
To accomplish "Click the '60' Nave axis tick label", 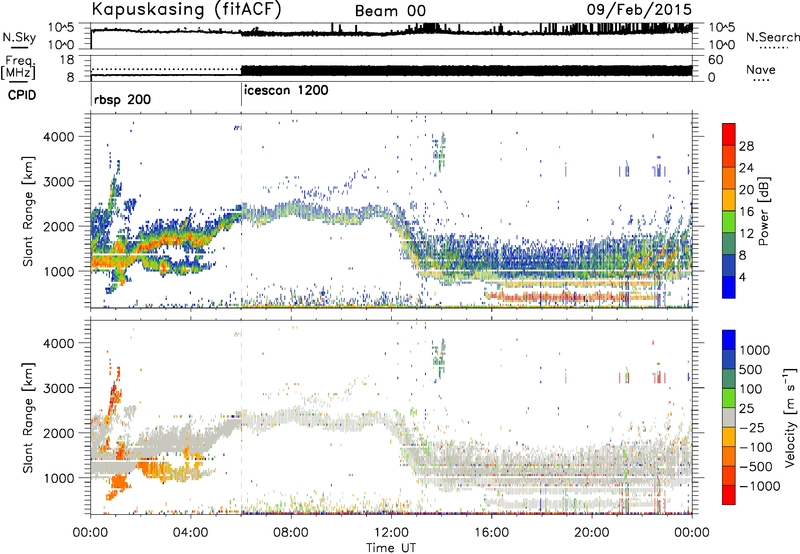I will 715,60.
